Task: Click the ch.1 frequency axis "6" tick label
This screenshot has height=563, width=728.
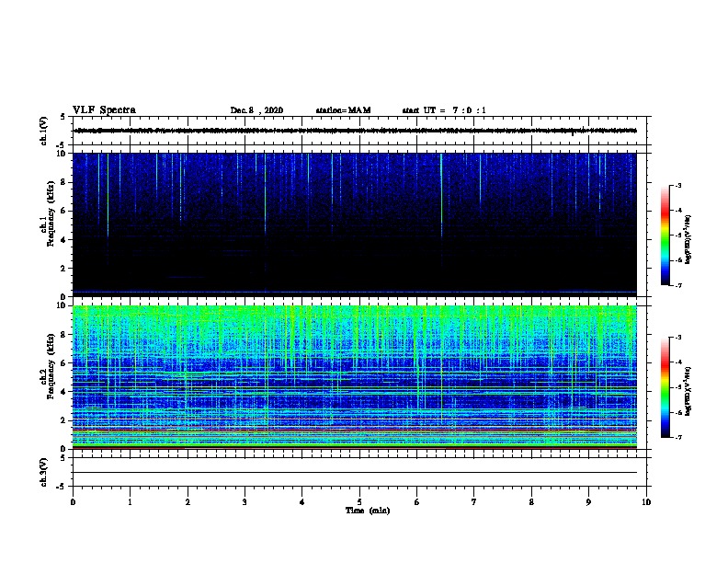Action: [63, 211]
